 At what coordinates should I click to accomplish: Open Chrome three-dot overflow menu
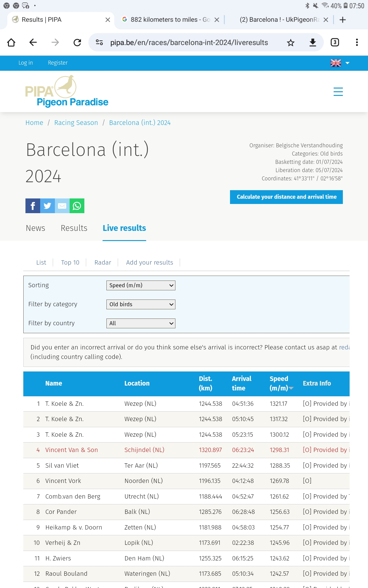pos(357,43)
